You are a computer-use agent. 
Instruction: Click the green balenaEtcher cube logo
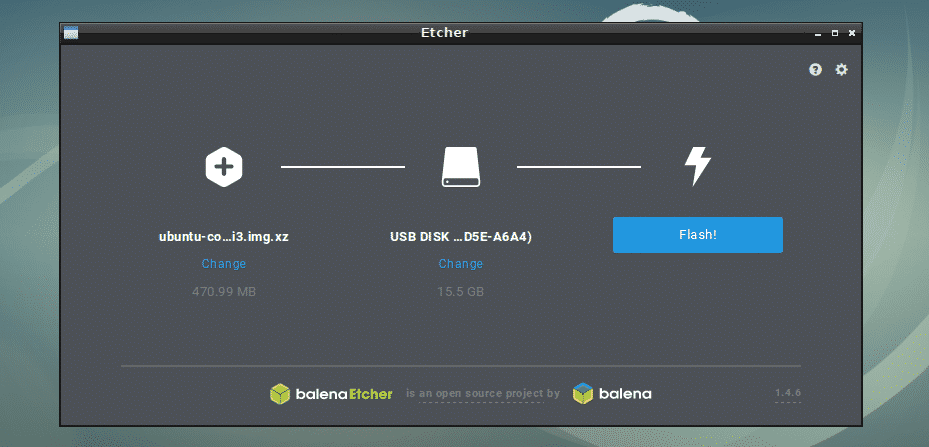280,394
